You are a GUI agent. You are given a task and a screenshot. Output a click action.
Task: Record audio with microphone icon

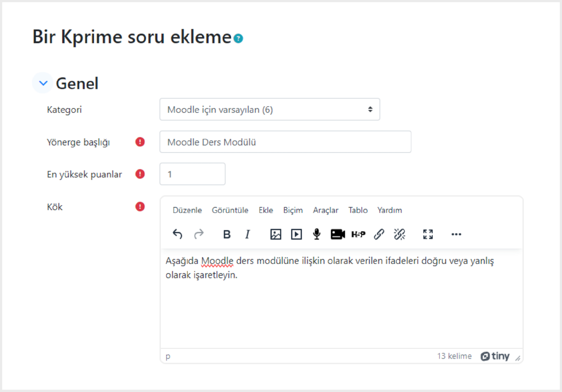(317, 234)
